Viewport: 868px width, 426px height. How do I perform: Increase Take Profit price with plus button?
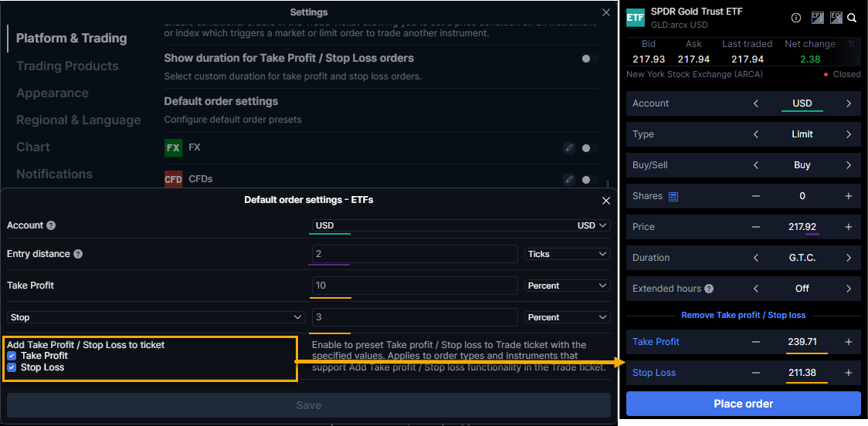pyautogui.click(x=848, y=342)
